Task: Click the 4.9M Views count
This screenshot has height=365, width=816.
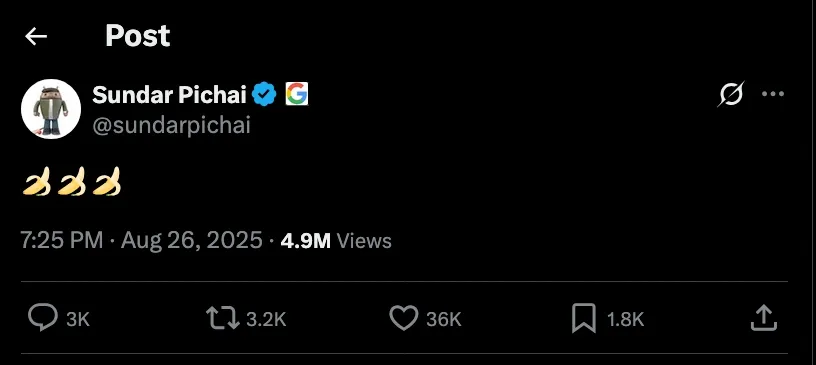Action: tap(336, 241)
